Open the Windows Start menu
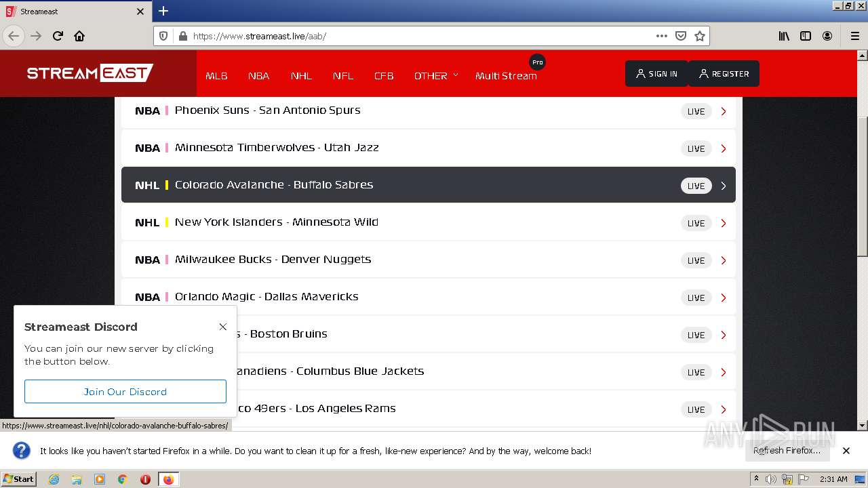 coord(18,479)
